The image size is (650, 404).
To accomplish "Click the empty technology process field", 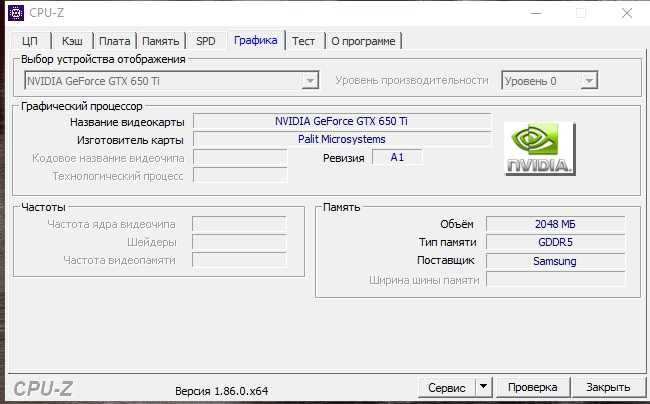I will (x=240, y=175).
